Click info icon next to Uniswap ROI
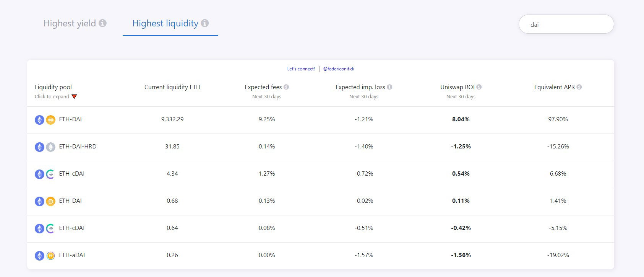The width and height of the screenshot is (644, 277). click(x=479, y=87)
